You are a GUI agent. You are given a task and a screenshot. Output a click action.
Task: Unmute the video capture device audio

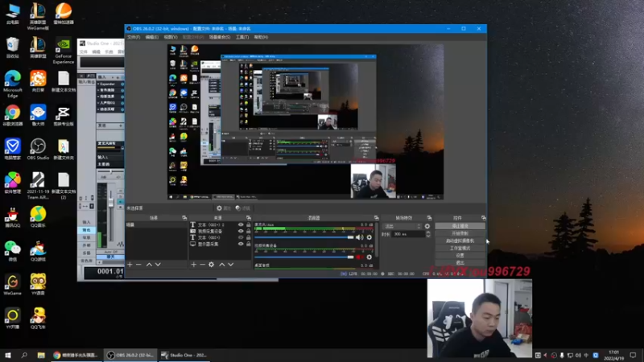click(359, 257)
